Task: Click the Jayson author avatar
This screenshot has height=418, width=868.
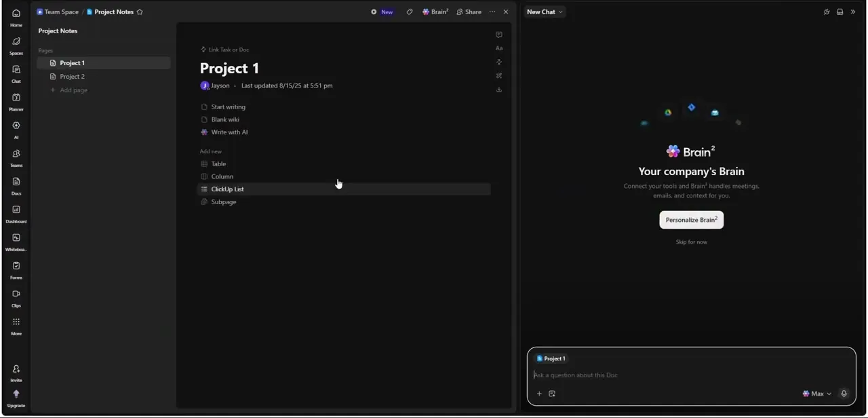Action: [205, 85]
